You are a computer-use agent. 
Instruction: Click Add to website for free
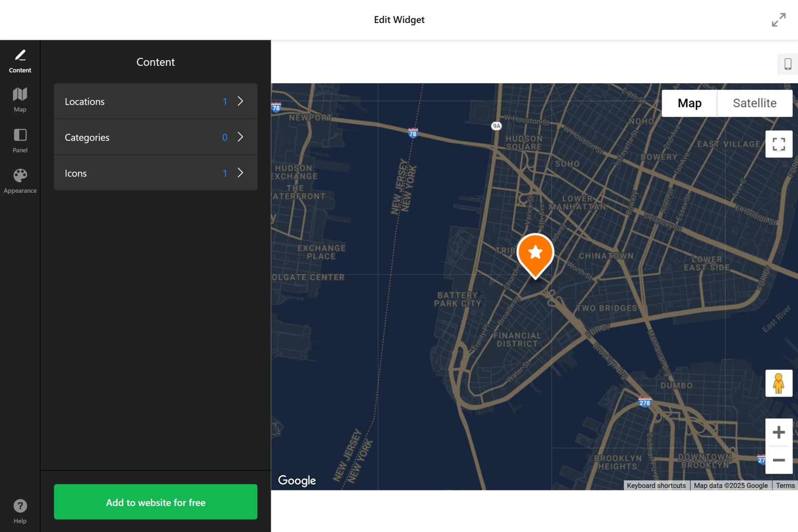pyautogui.click(x=155, y=502)
